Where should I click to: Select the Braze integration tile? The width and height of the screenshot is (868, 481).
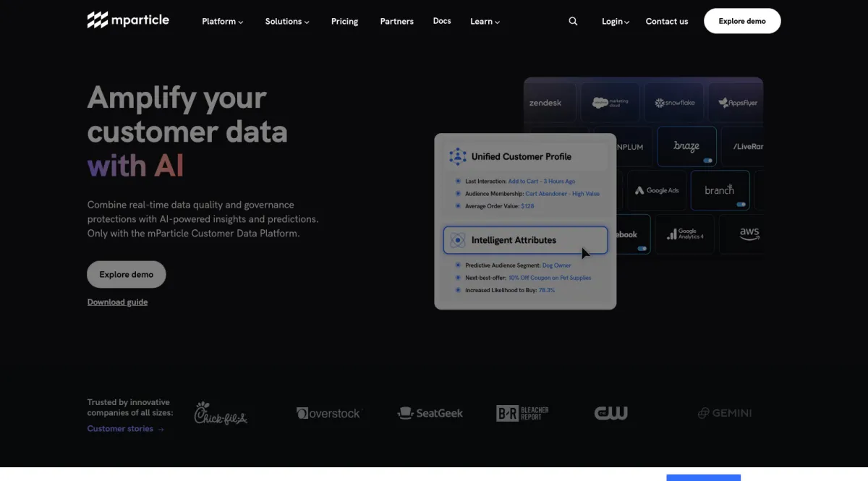(686, 146)
